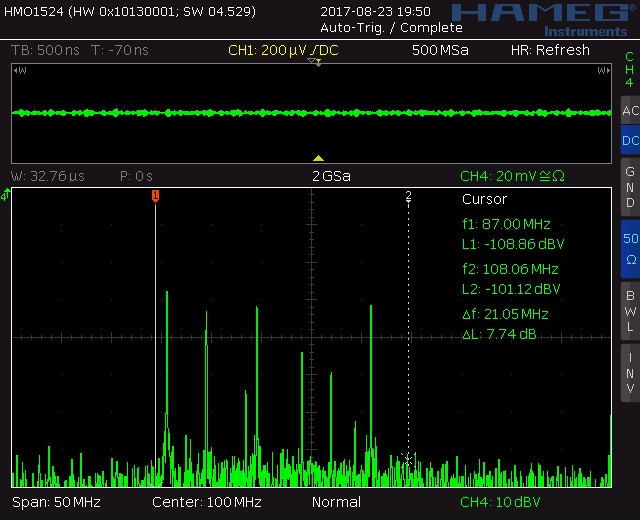Click the cursor 2 crosshair near FFT baseline
The width and height of the screenshot is (640, 520).
tap(407, 459)
